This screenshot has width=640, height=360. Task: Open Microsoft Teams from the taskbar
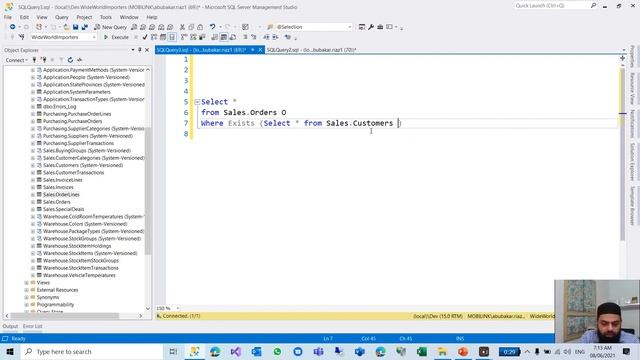coord(318,351)
